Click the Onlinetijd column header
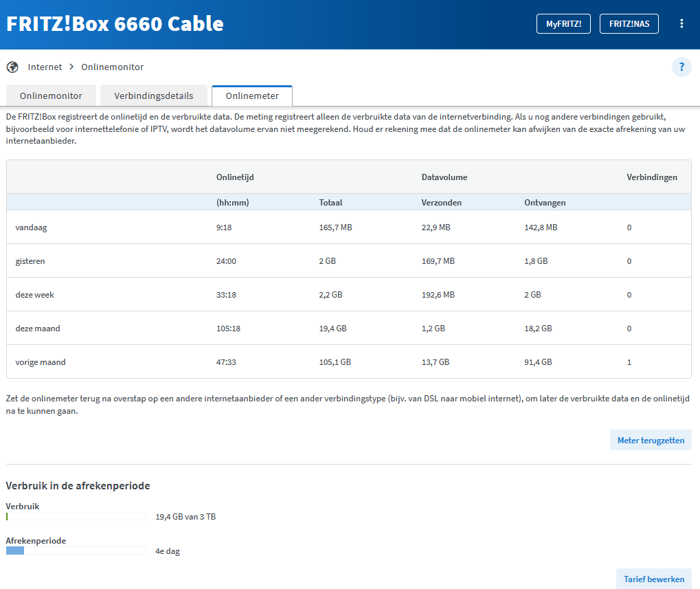Screen dimensions: 700x589 [235, 177]
